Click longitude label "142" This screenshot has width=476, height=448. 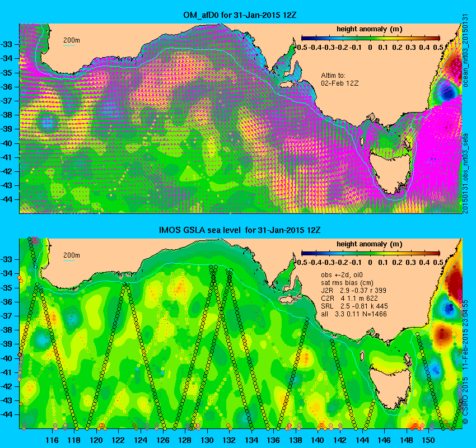pos(340,440)
